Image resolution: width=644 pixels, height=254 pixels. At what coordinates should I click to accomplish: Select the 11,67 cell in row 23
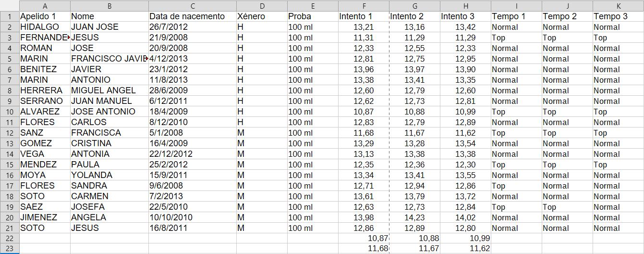(414, 249)
